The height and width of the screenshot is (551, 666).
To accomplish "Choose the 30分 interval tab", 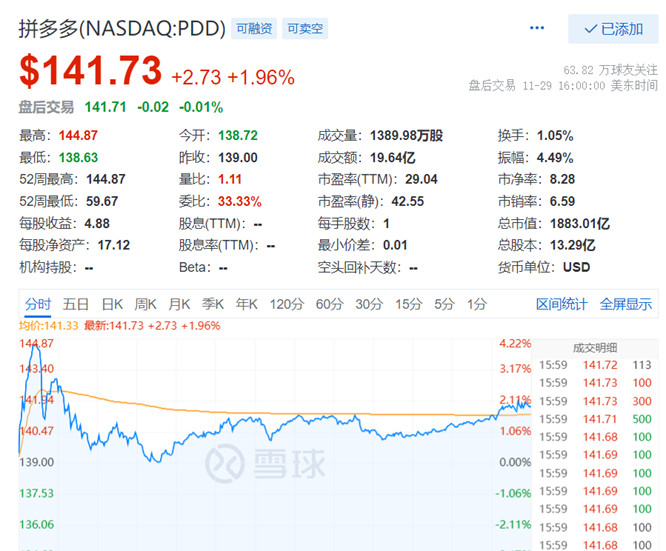I will tap(368, 304).
